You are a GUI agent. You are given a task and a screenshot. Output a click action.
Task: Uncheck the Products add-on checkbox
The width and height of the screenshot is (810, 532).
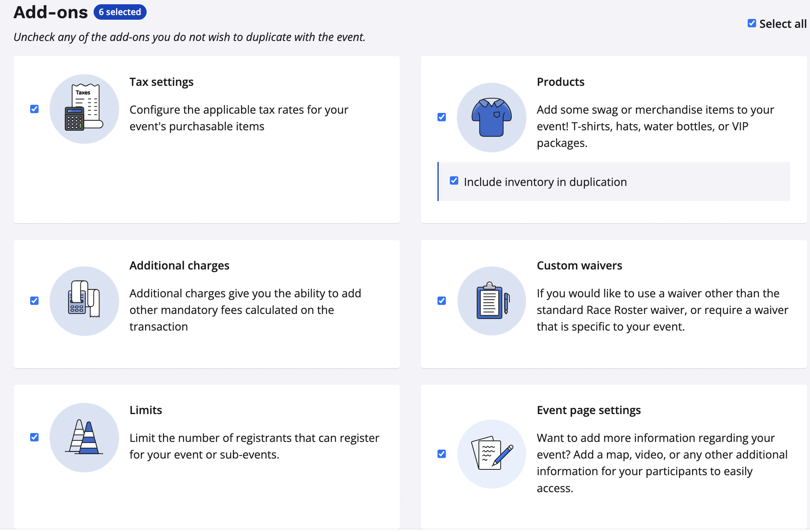(442, 117)
